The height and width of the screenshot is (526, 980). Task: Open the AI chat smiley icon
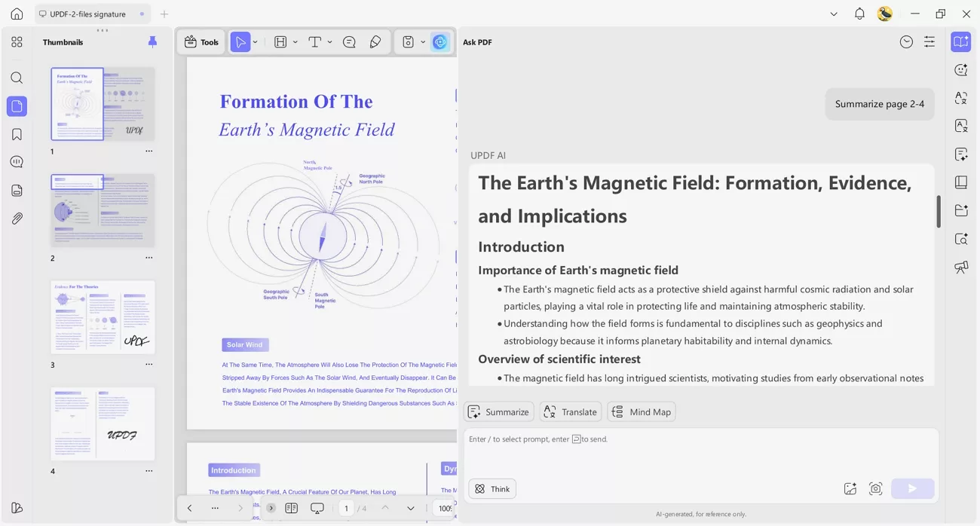click(960, 70)
